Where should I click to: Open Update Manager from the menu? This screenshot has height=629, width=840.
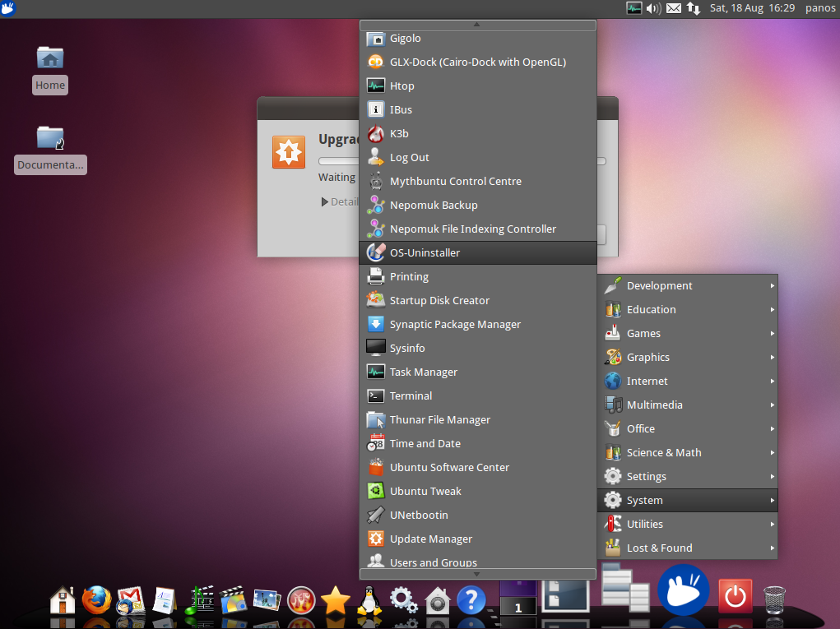478,539
